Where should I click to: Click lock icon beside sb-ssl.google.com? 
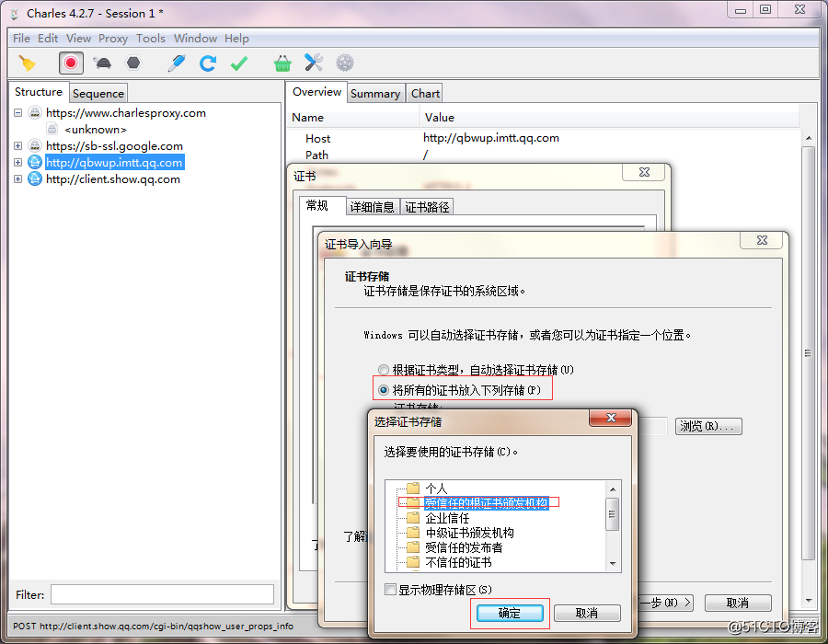coord(35,145)
